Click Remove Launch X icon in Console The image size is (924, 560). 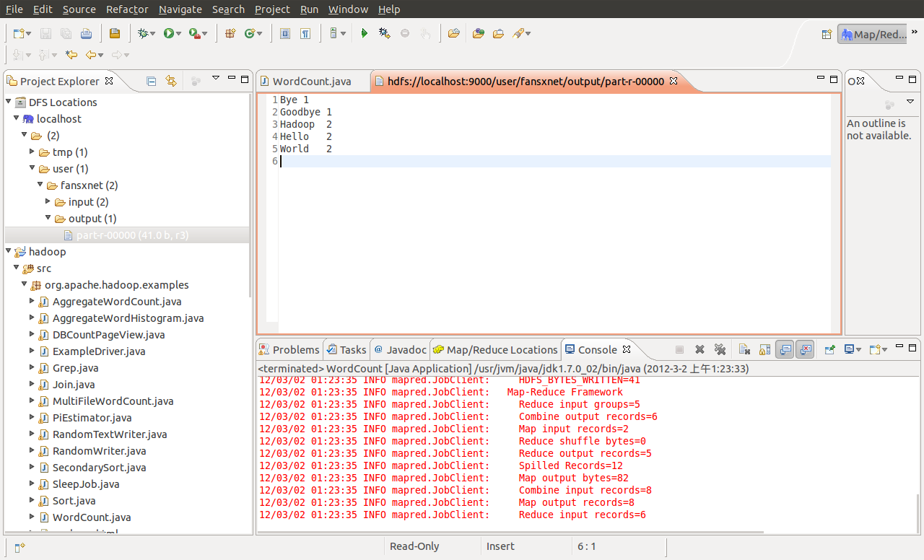click(699, 349)
